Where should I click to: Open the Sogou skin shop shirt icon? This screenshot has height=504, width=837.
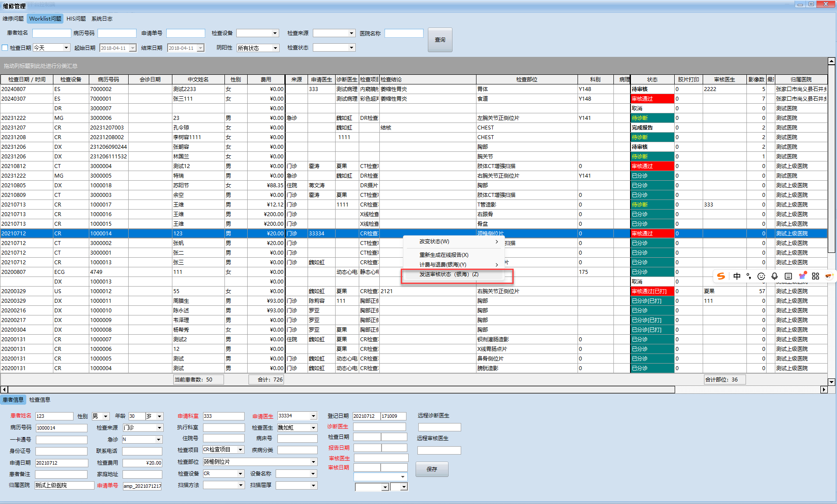click(x=802, y=276)
